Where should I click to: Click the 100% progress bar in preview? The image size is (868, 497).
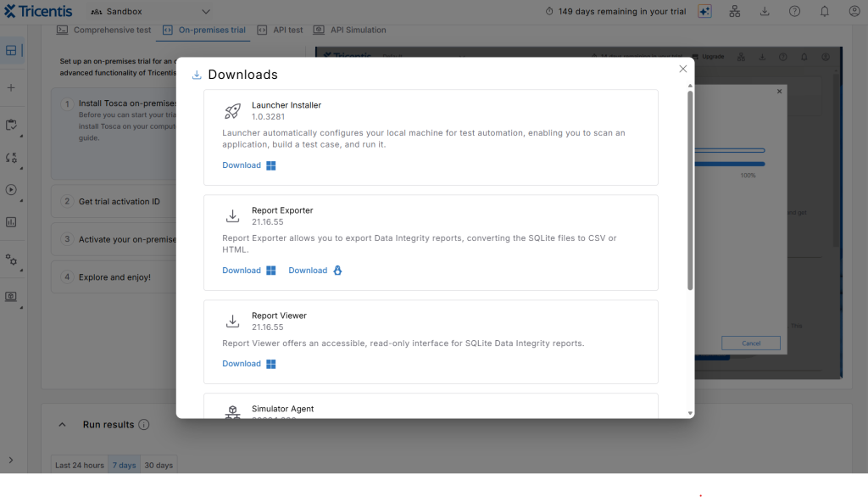click(x=730, y=164)
